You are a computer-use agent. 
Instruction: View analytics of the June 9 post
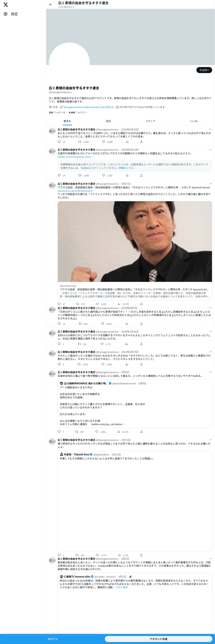[119, 432]
